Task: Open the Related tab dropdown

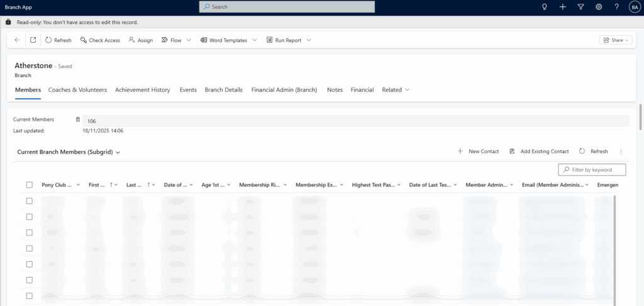Action: coord(396,90)
